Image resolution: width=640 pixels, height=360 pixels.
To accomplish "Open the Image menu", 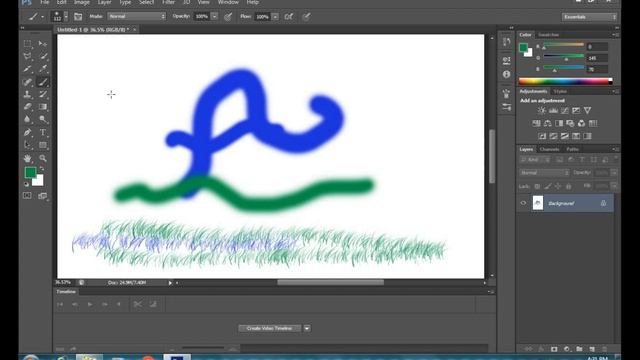I will pyautogui.click(x=82, y=2).
